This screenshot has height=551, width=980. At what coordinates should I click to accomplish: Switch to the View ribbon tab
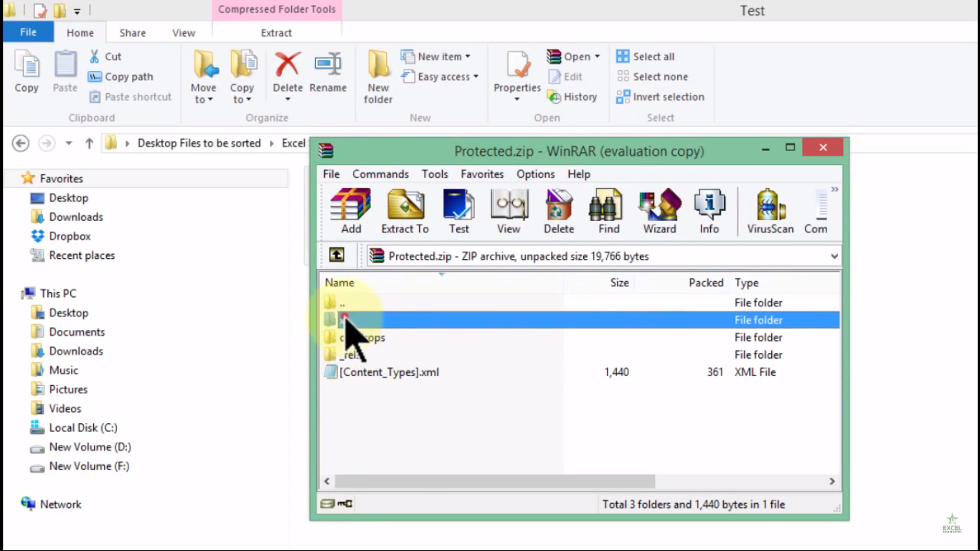184,33
